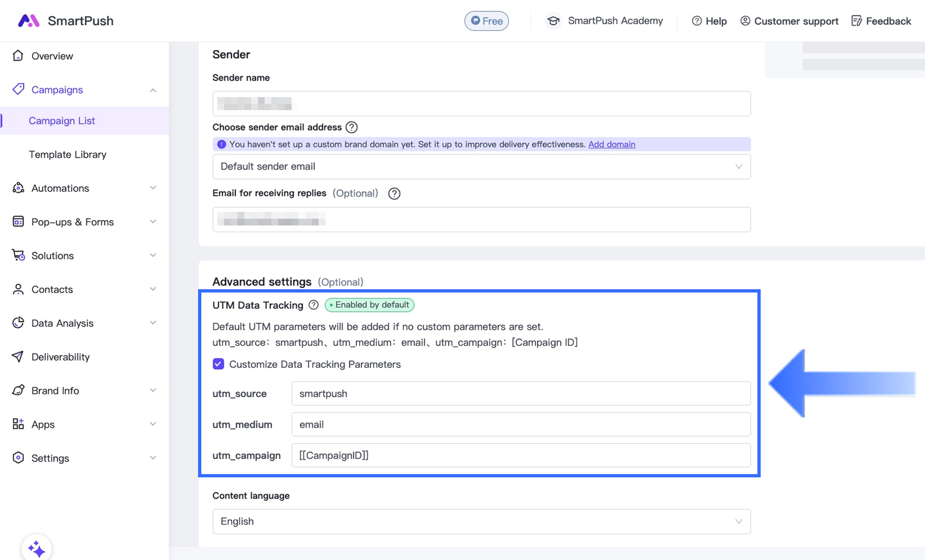This screenshot has height=560, width=925.
Task: Open Customer support in header
Action: [789, 21]
